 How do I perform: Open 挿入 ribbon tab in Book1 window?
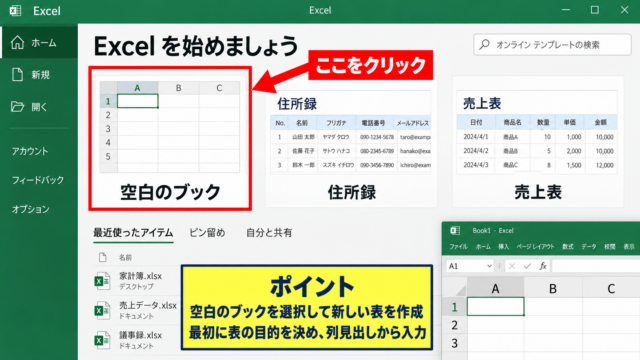pos(504,247)
